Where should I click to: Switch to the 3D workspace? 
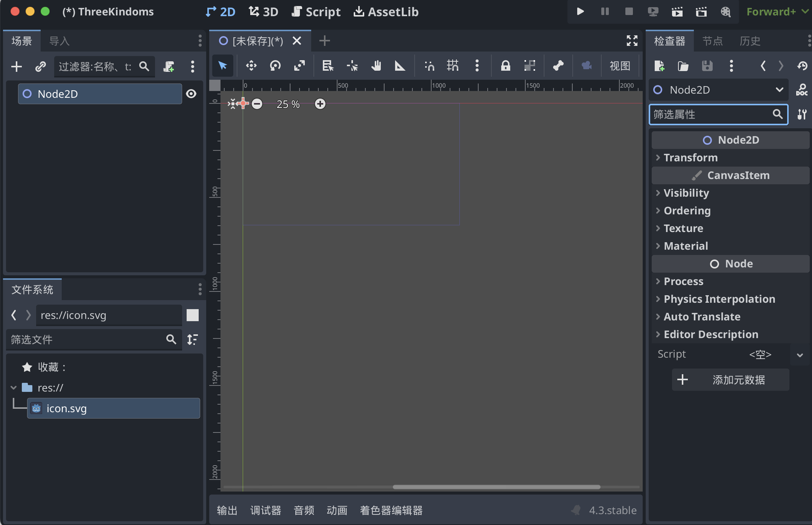click(263, 12)
